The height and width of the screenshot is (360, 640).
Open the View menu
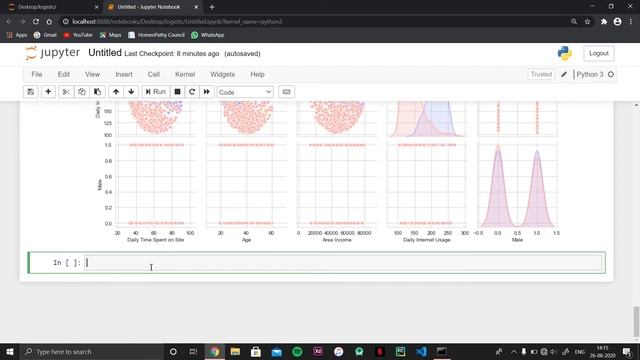pyautogui.click(x=92, y=74)
